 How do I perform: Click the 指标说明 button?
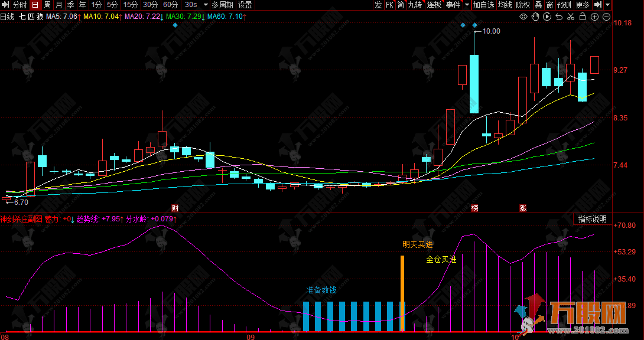(591, 219)
